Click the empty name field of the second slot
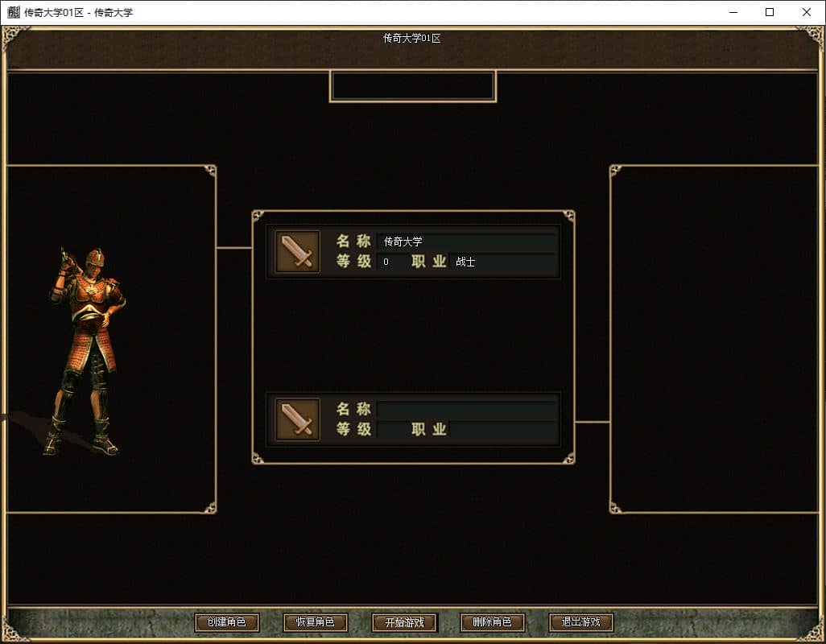 point(467,409)
